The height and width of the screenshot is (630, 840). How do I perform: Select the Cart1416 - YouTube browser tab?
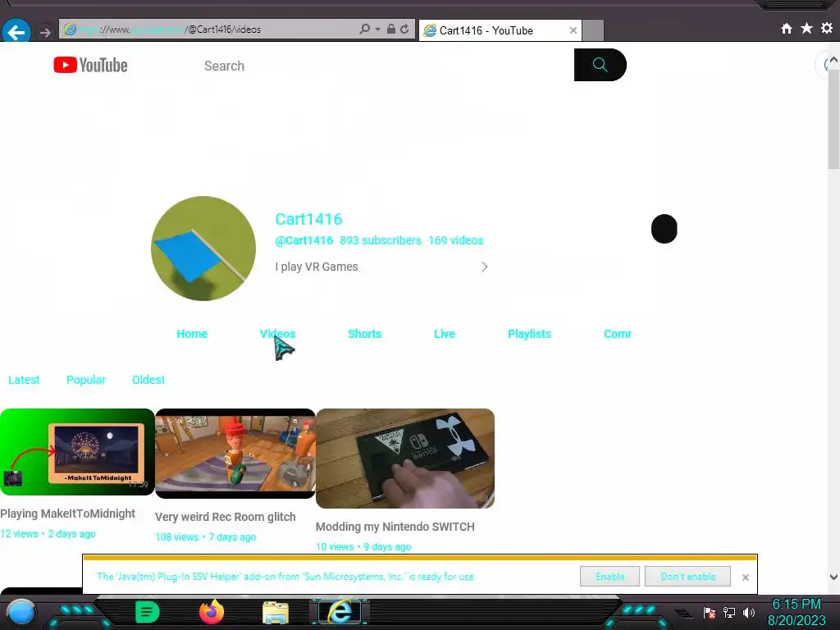(500, 30)
